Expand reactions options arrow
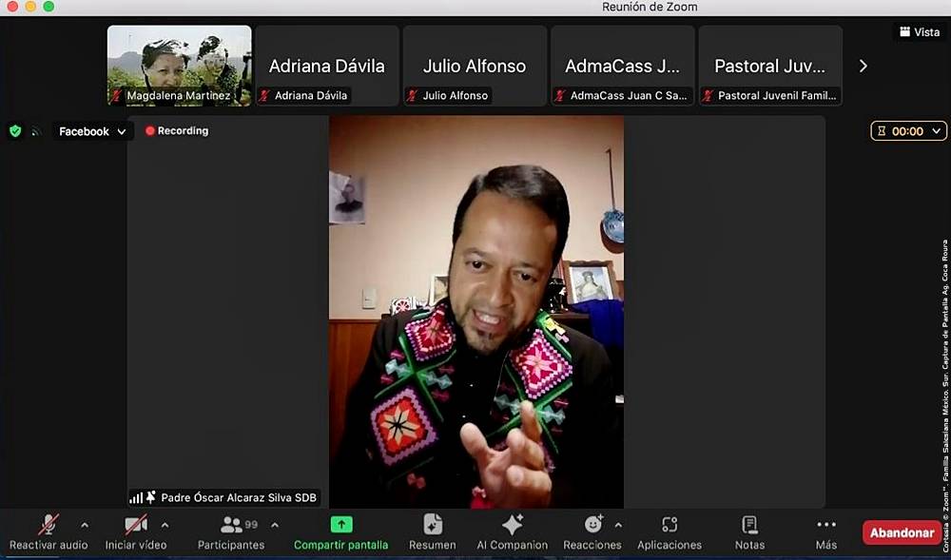 tap(618, 526)
